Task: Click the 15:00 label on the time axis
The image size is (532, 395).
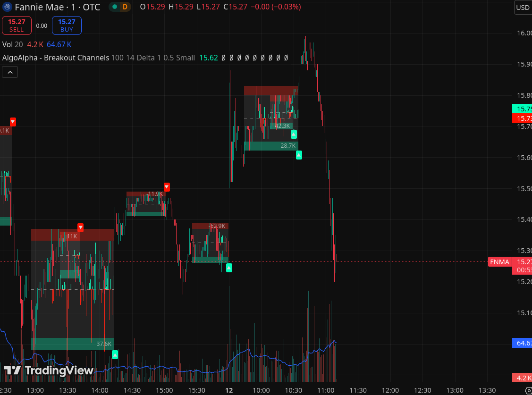Action: click(164, 390)
